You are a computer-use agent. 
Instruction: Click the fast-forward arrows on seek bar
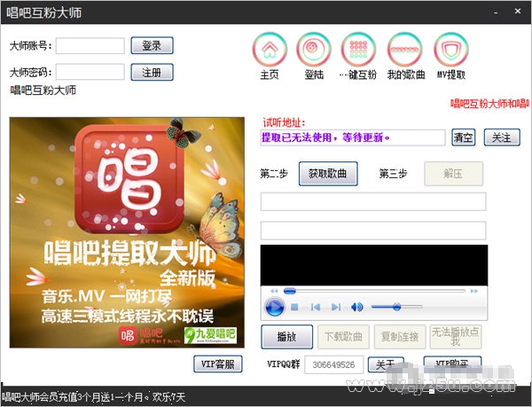tap(474, 291)
